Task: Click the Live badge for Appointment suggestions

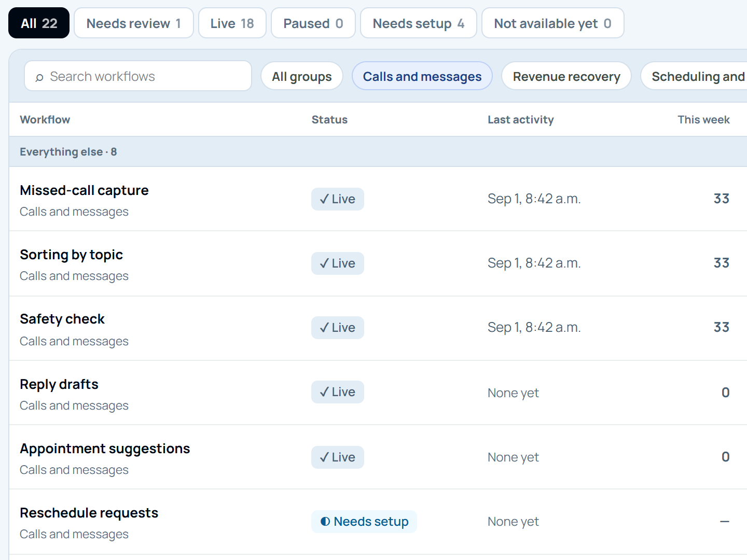Action: (338, 457)
